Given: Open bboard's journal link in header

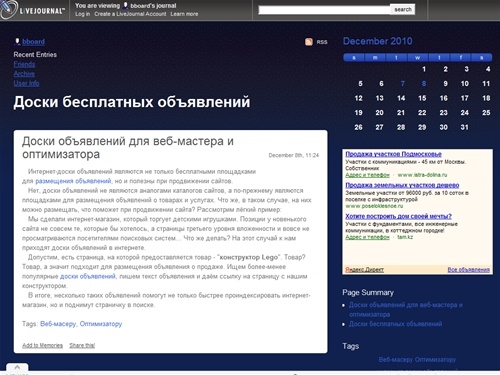Looking at the screenshot, I should click(153, 6).
